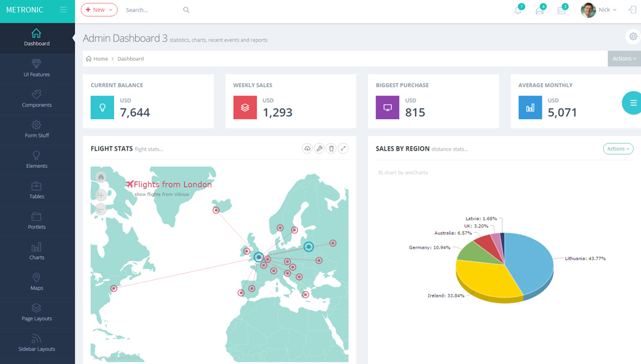
Task: Click the Average Monthly bar chart icon
Action: click(530, 108)
